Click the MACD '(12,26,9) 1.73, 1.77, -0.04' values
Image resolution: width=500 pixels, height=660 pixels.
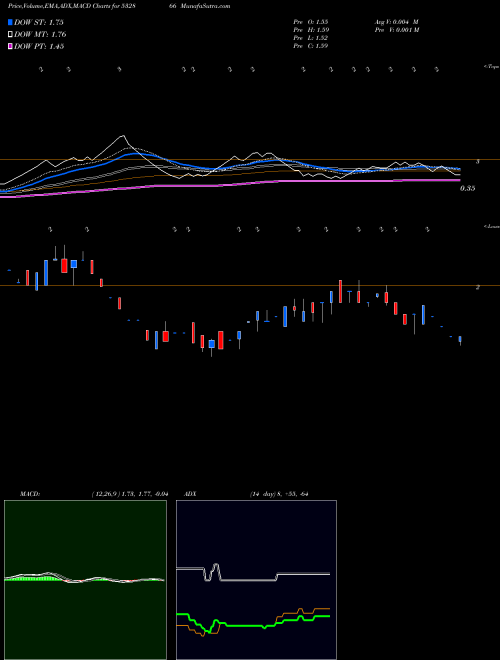coord(130,494)
